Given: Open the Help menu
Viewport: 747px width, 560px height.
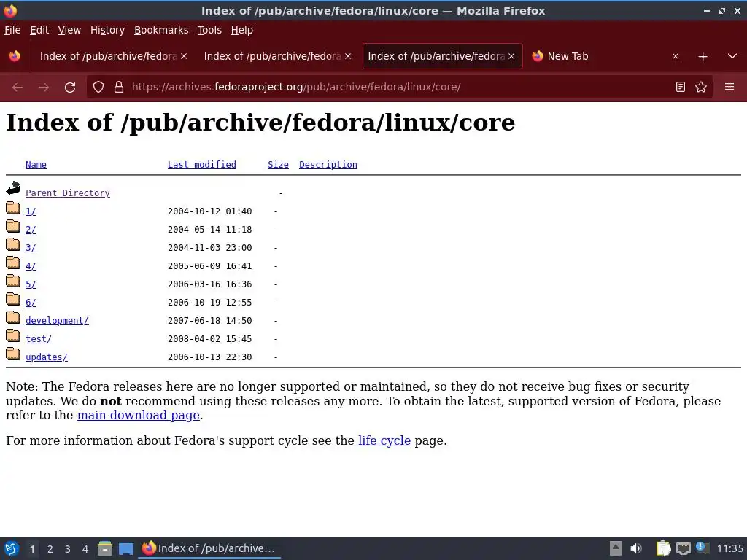Looking at the screenshot, I should pyautogui.click(x=242, y=30).
